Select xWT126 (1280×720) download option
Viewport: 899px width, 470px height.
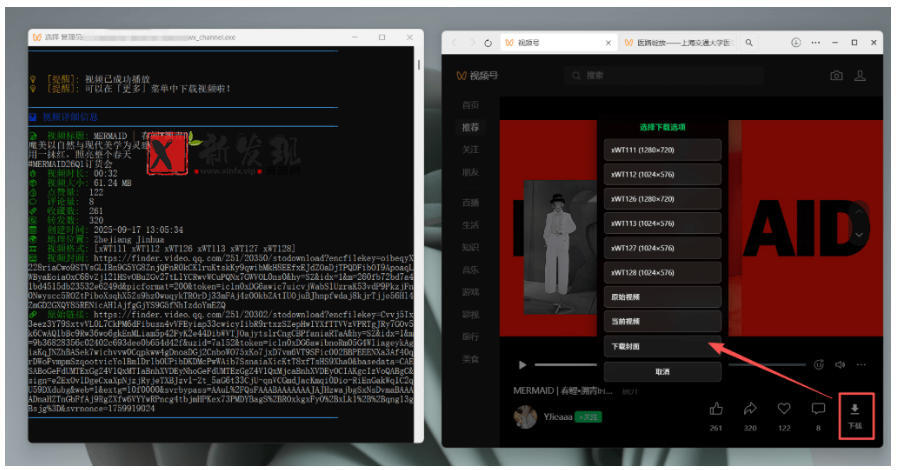coord(662,199)
